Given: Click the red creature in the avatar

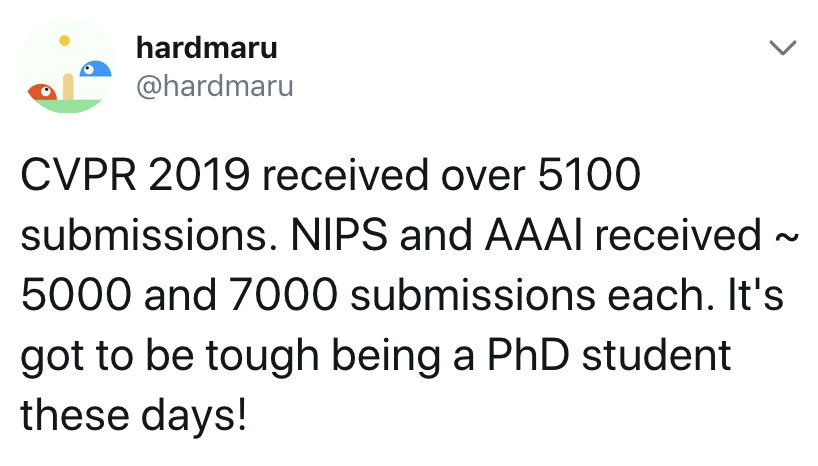Looking at the screenshot, I should 43,92.
